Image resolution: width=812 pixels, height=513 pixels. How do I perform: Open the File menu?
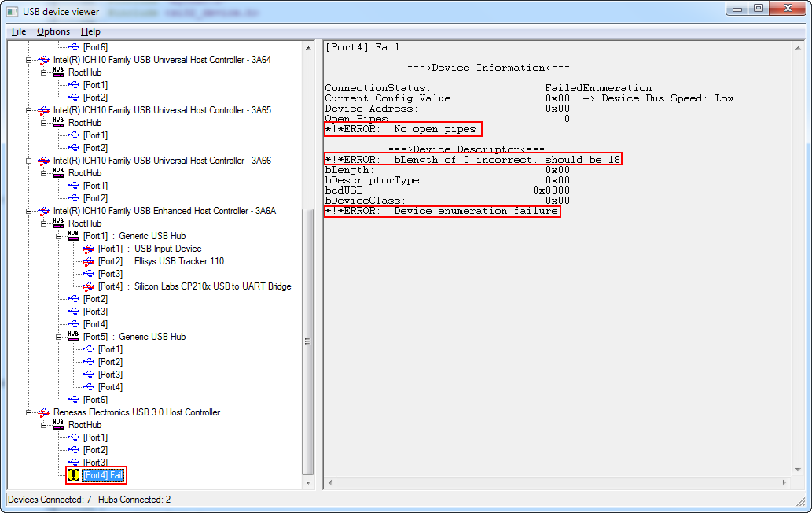[19, 31]
